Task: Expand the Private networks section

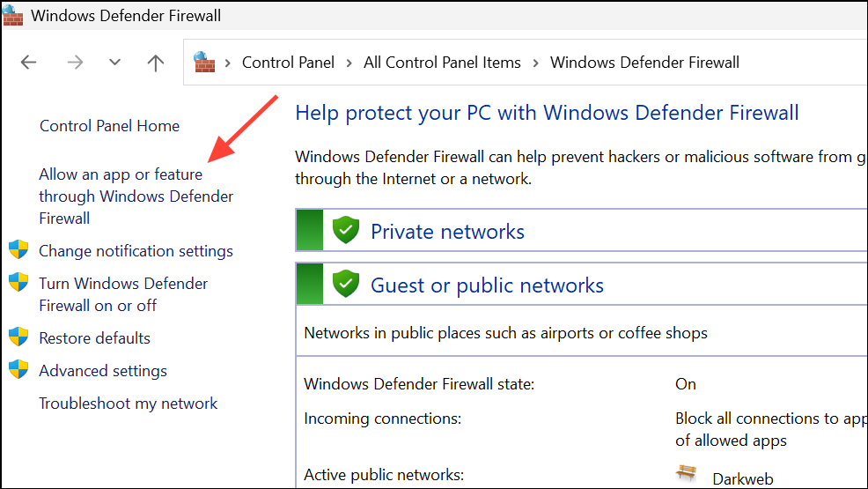Action: 447,232
